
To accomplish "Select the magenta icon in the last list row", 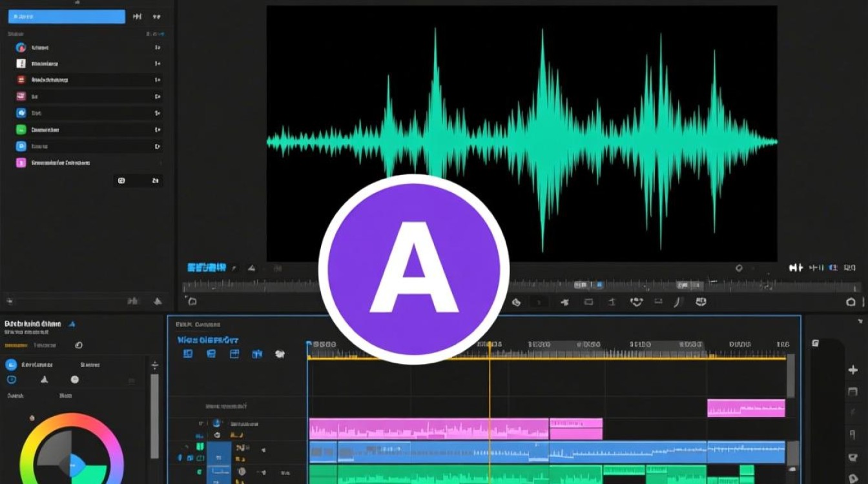I will click(x=21, y=163).
